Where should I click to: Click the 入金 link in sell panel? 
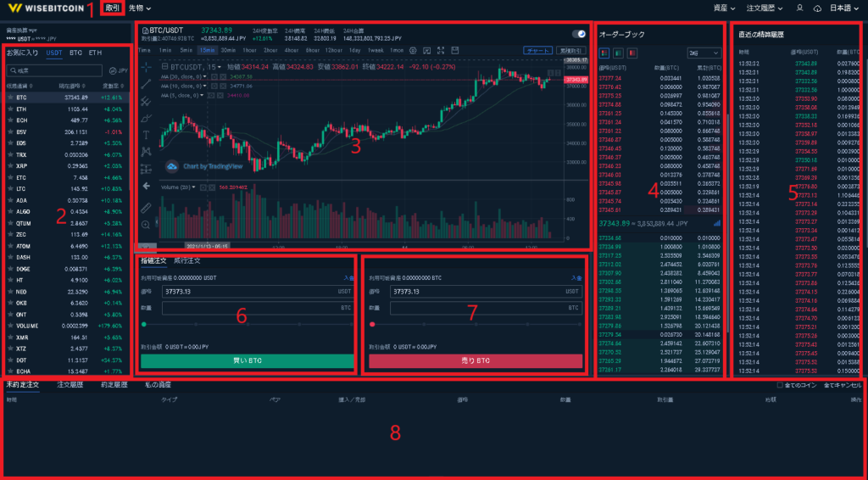[576, 278]
